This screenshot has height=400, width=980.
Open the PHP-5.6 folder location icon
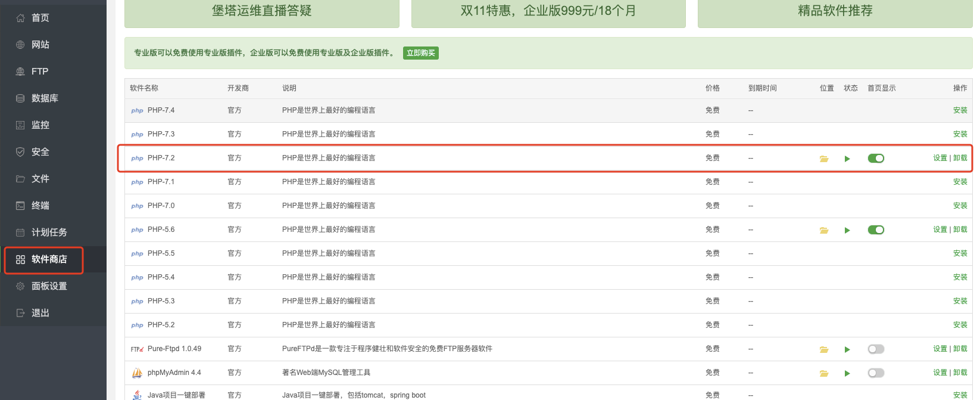tap(824, 230)
